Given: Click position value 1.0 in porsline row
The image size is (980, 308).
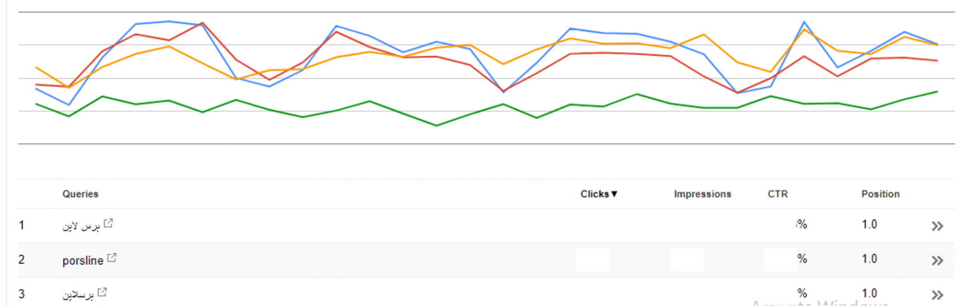Looking at the screenshot, I should point(869,259).
